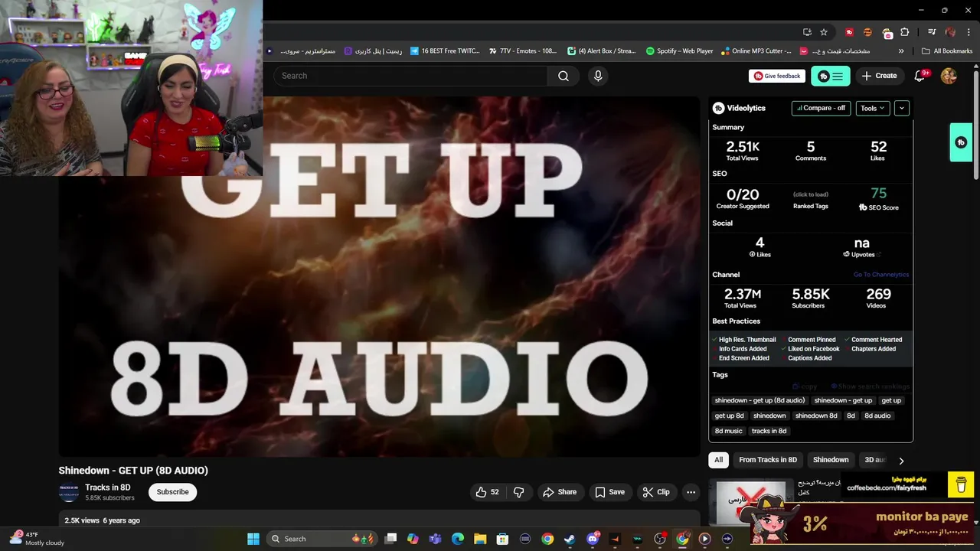Click the 'shinedown 8d' tag
Screen dimensions: 980x551
[816, 416]
